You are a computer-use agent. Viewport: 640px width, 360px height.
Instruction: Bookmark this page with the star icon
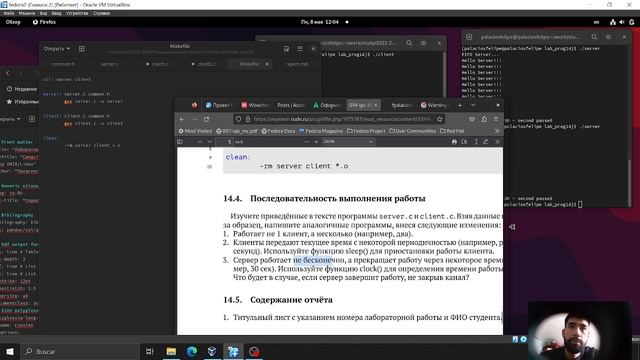tap(440, 119)
